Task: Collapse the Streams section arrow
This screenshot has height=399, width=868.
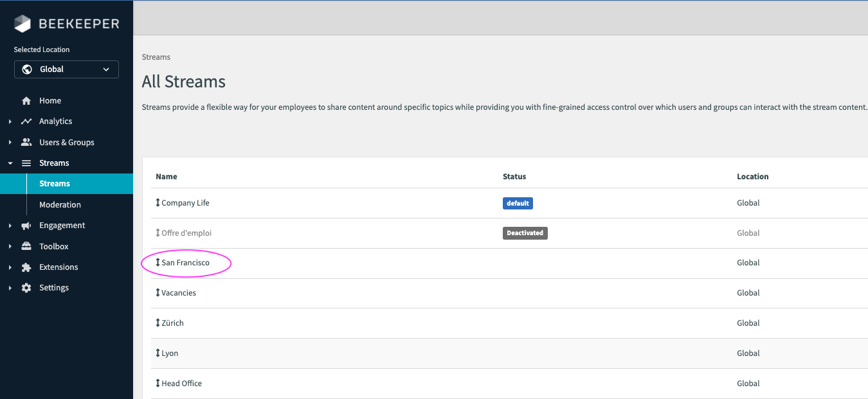Action: click(10, 163)
